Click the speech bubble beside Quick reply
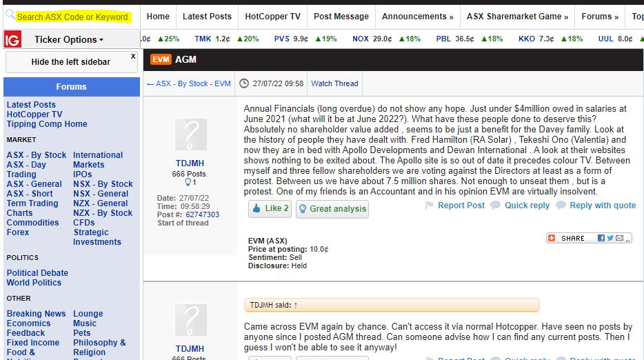This screenshot has width=644, height=360. (x=495, y=205)
